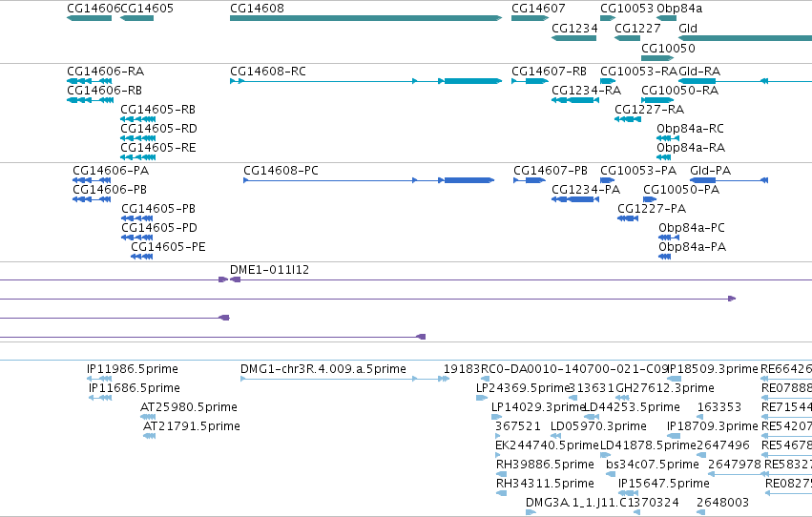The image size is (812, 517).
Task: Select transcript Obp84a-RA
Action: click(664, 157)
